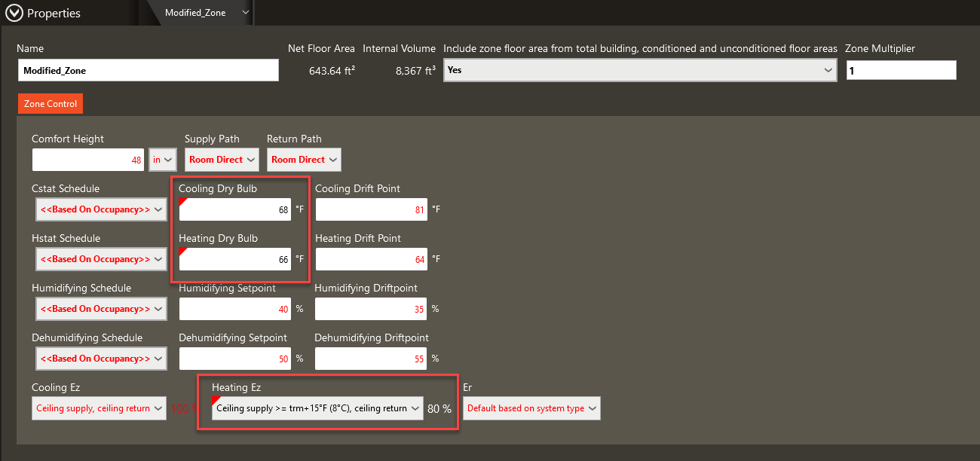Expand the Hstat Schedule dropdown
The width and height of the screenshot is (980, 461).
click(100, 259)
